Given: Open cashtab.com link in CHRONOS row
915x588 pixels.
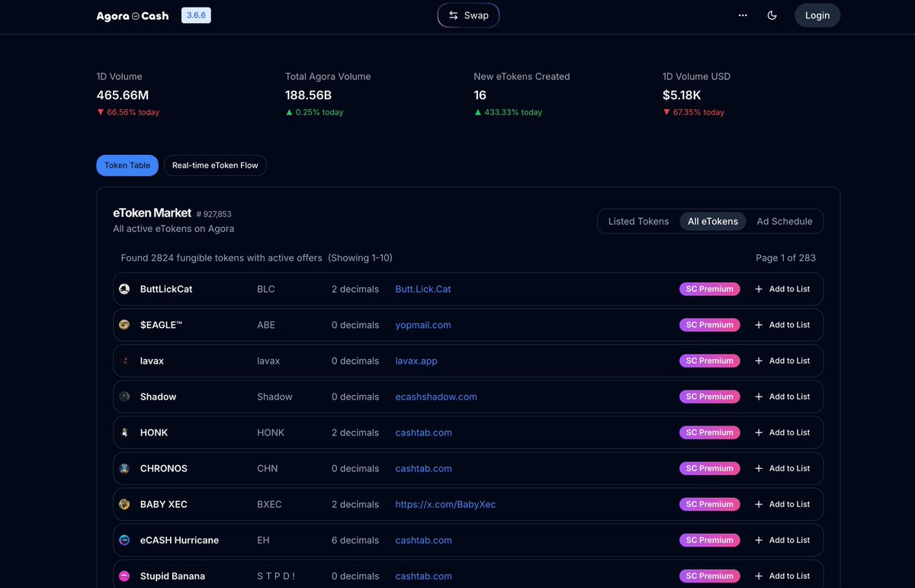Looking at the screenshot, I should 423,468.
